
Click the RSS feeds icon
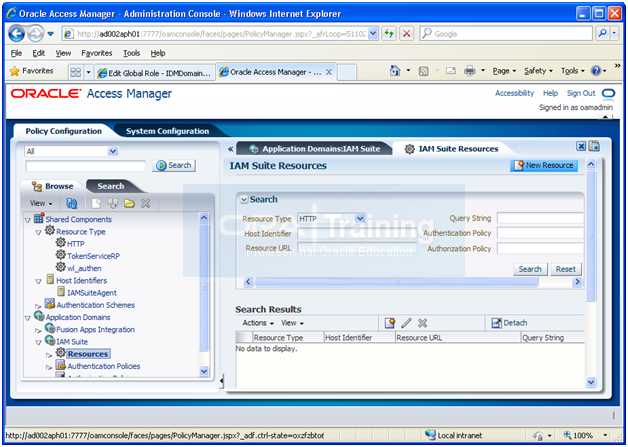coord(423,71)
